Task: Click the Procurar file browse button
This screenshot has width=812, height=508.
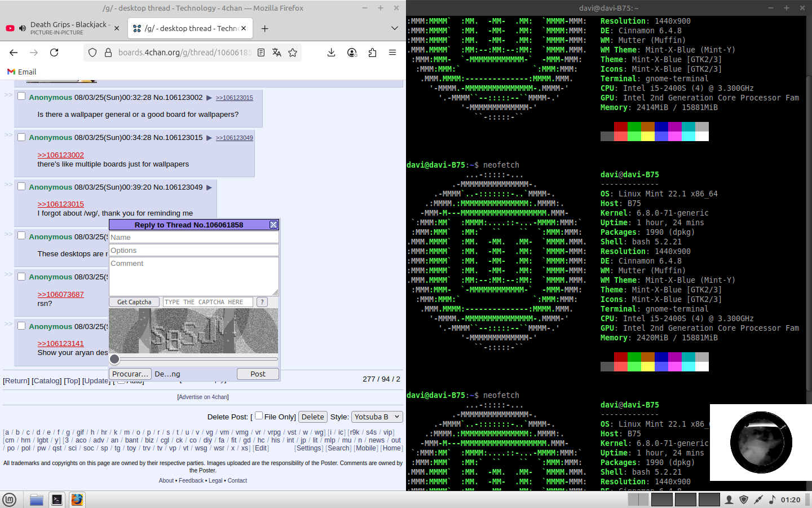Action: click(x=130, y=374)
